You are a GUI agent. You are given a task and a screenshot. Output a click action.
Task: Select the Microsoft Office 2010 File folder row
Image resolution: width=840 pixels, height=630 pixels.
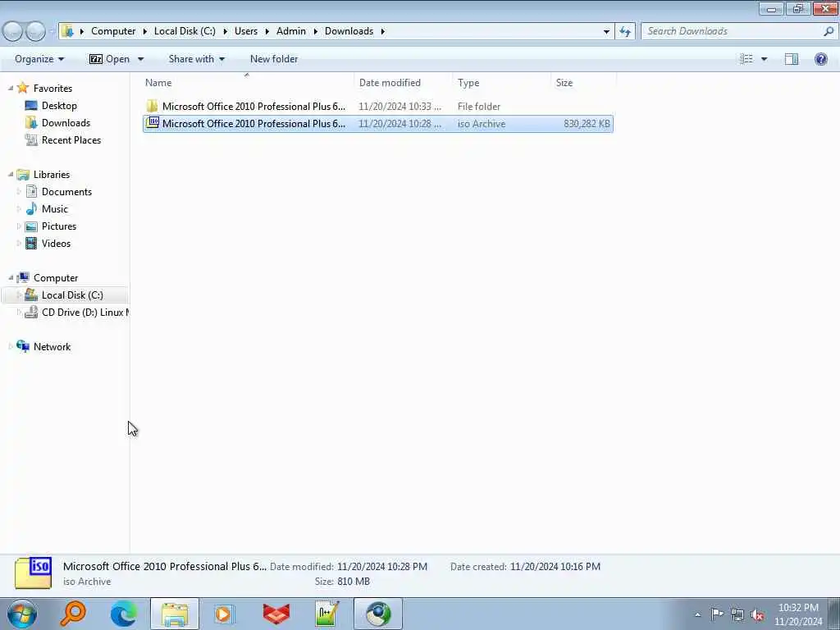377,106
